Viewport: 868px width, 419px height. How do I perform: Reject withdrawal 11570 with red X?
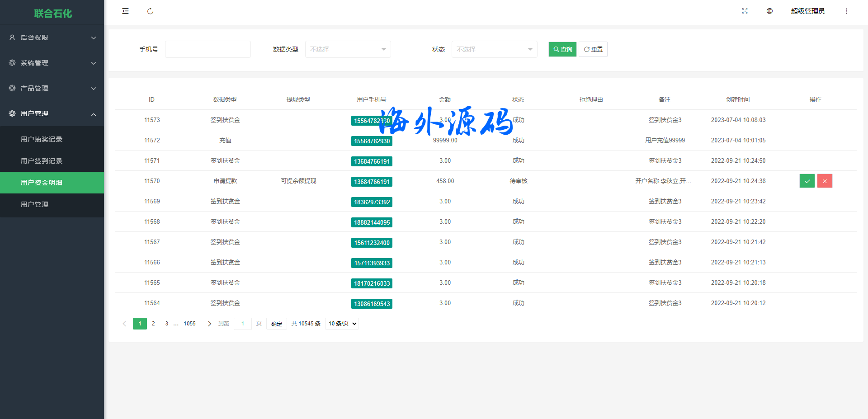pos(825,181)
